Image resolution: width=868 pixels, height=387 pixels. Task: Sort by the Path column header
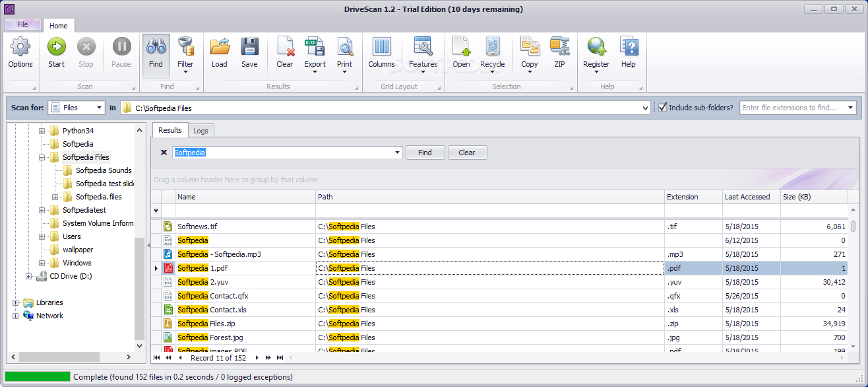490,197
